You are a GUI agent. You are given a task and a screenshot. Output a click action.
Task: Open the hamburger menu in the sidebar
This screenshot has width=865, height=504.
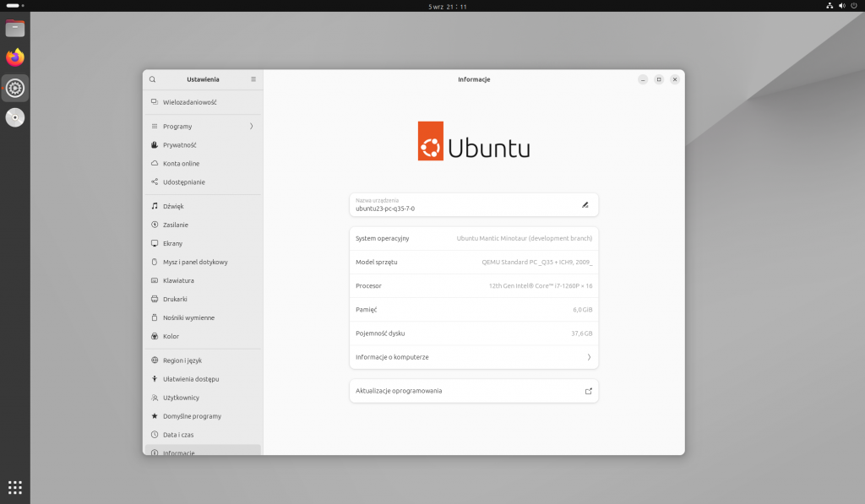(x=253, y=79)
